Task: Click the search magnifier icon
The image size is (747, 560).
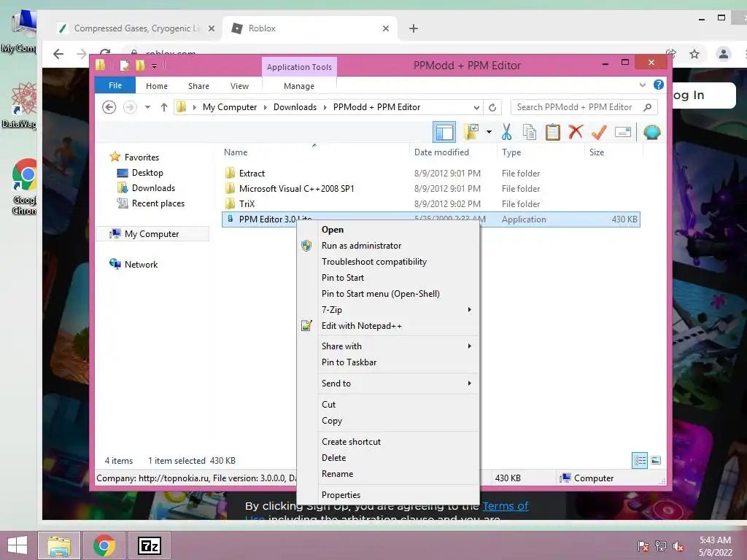Action: pyautogui.click(x=648, y=107)
